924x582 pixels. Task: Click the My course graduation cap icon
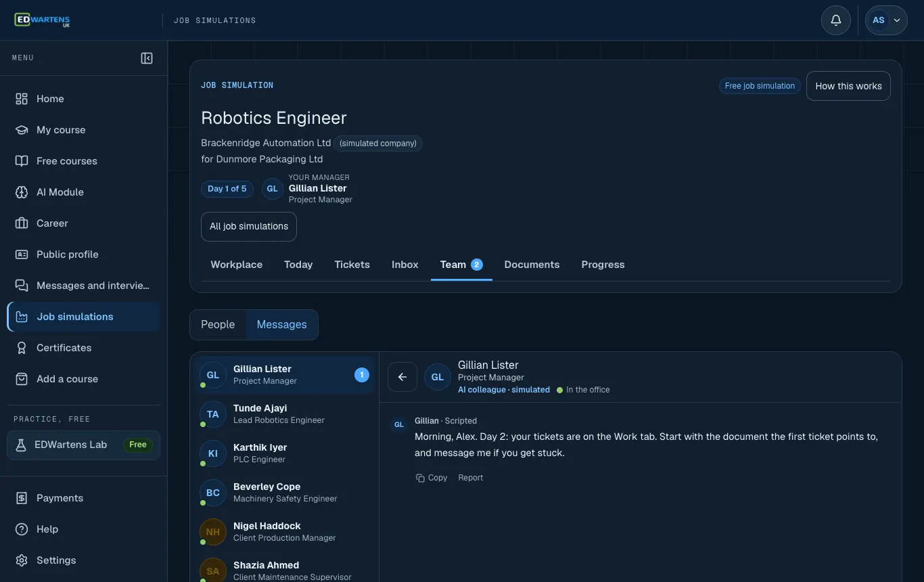click(22, 130)
